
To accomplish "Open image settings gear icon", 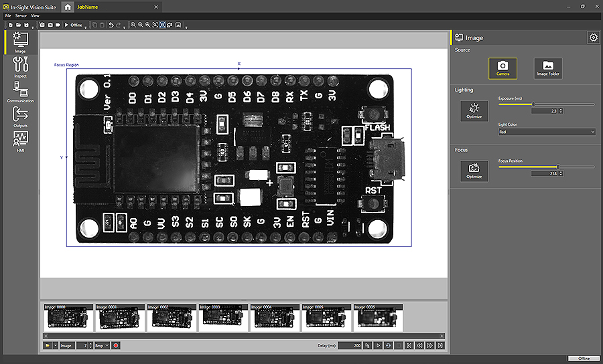I will pos(593,37).
